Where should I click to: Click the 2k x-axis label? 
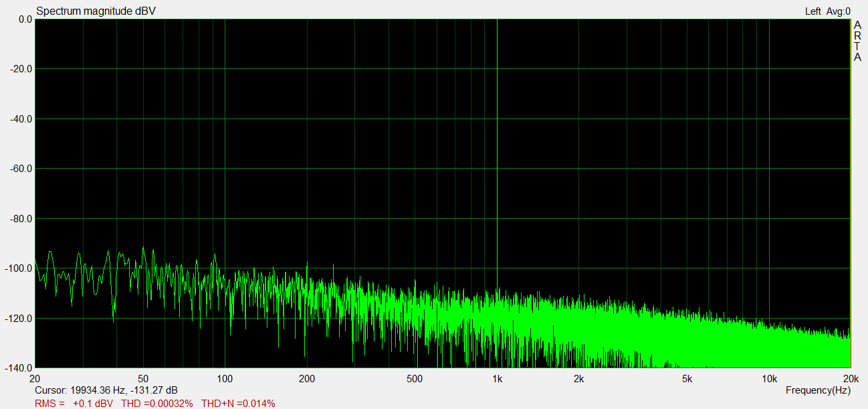click(579, 379)
